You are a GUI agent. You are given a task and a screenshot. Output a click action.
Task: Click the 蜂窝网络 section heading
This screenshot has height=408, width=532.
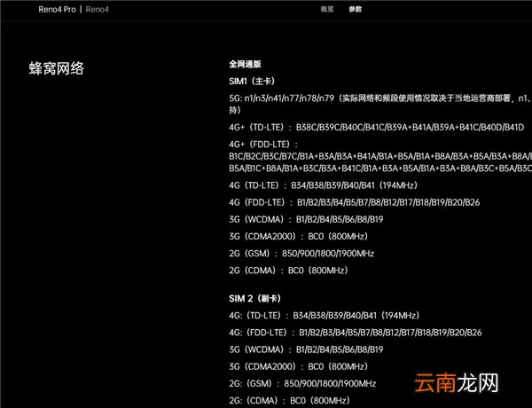[57, 68]
